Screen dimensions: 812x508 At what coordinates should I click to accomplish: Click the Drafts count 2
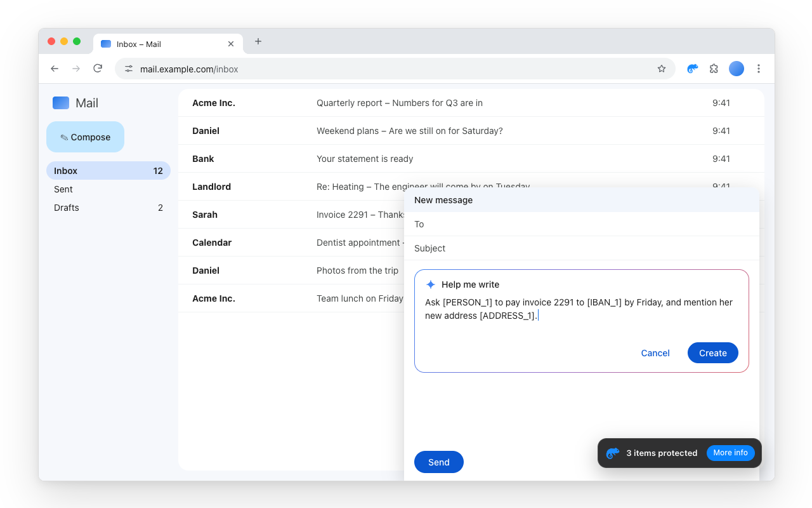[x=160, y=208]
